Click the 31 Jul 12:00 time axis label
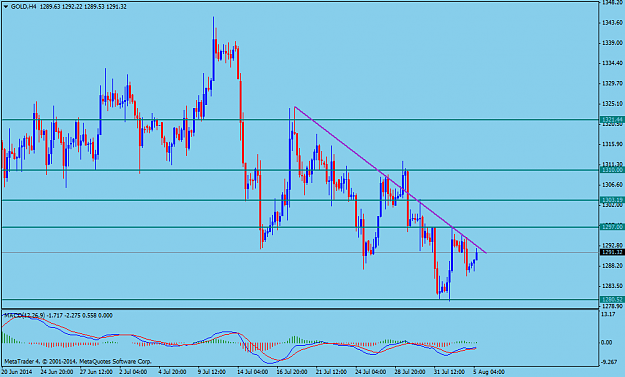Image resolution: width=625 pixels, height=377 pixels. [450, 372]
